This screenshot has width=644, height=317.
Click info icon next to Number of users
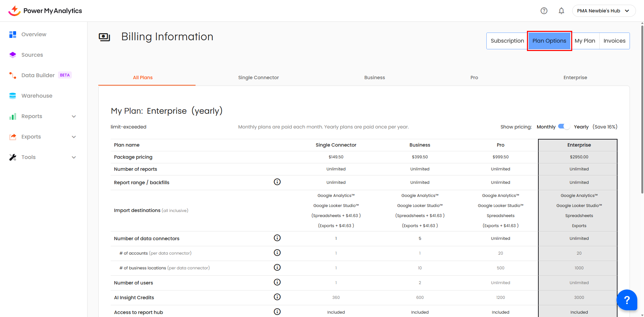point(277,282)
